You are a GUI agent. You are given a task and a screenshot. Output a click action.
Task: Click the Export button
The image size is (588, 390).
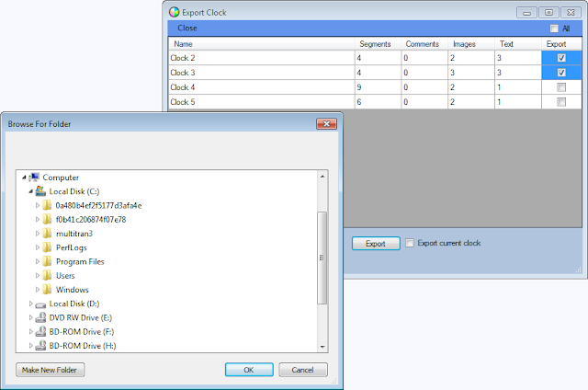pyautogui.click(x=376, y=243)
